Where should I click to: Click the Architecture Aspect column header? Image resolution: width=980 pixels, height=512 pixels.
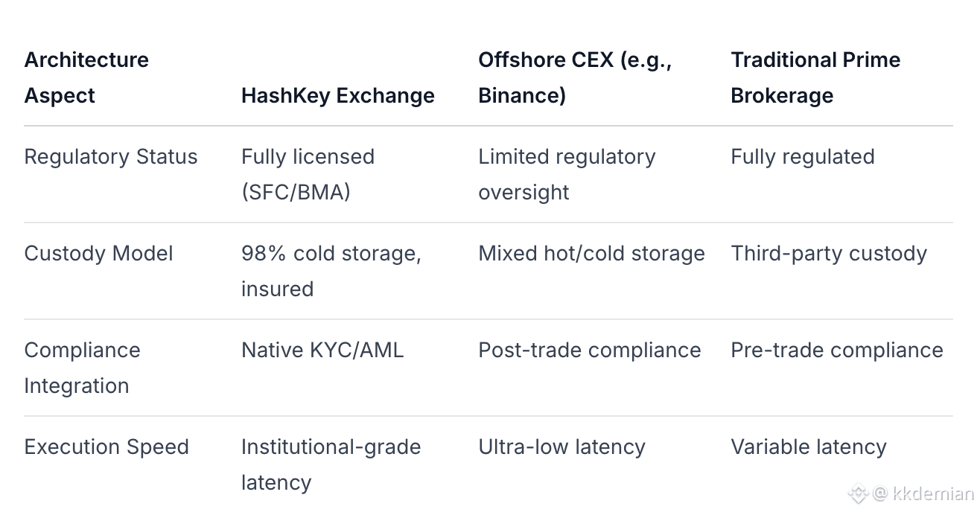click(86, 77)
